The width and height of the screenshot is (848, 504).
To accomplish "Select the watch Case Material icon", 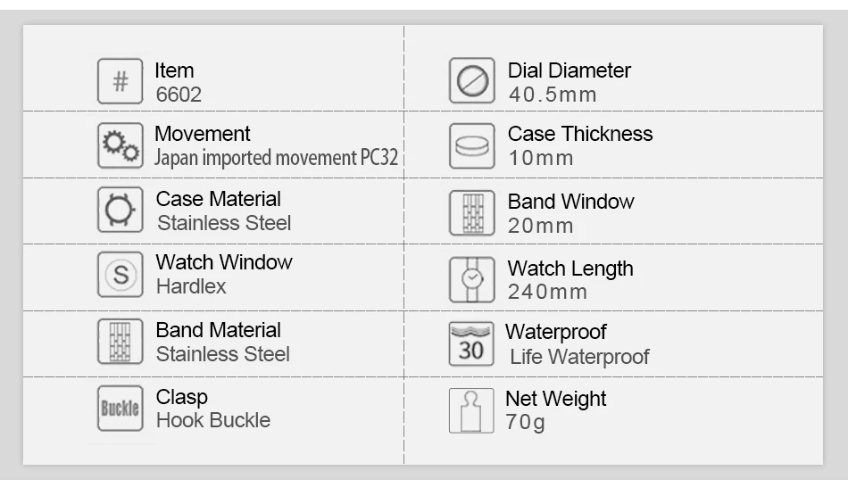I will 121,210.
